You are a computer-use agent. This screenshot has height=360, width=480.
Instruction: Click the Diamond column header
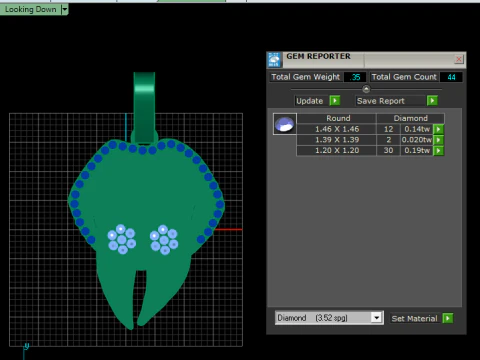(x=410, y=118)
